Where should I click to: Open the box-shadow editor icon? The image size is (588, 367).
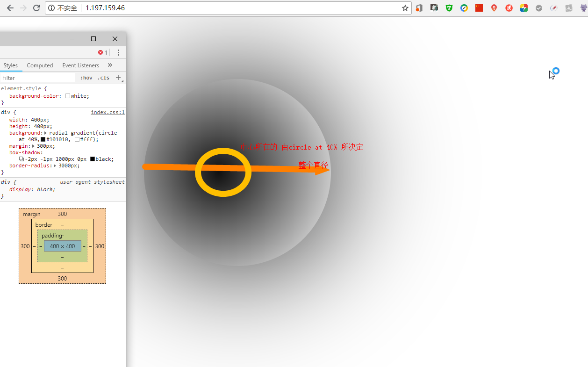tap(21, 159)
